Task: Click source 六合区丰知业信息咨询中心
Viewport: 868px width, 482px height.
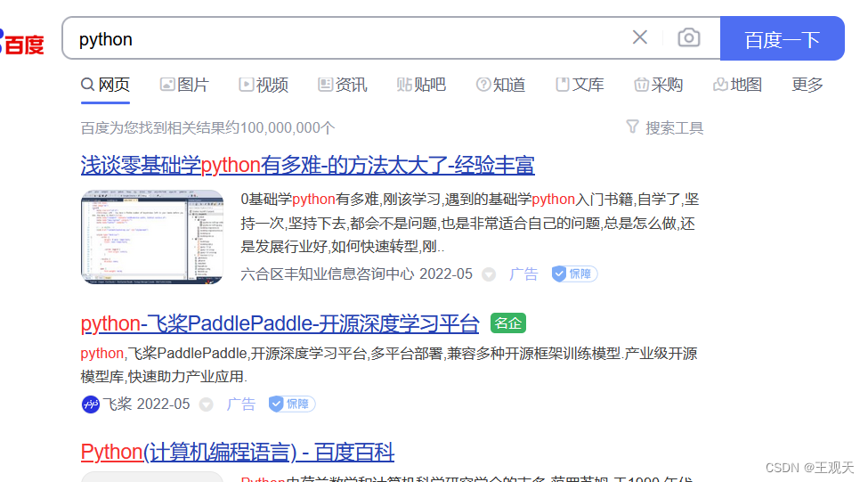Action: click(327, 274)
